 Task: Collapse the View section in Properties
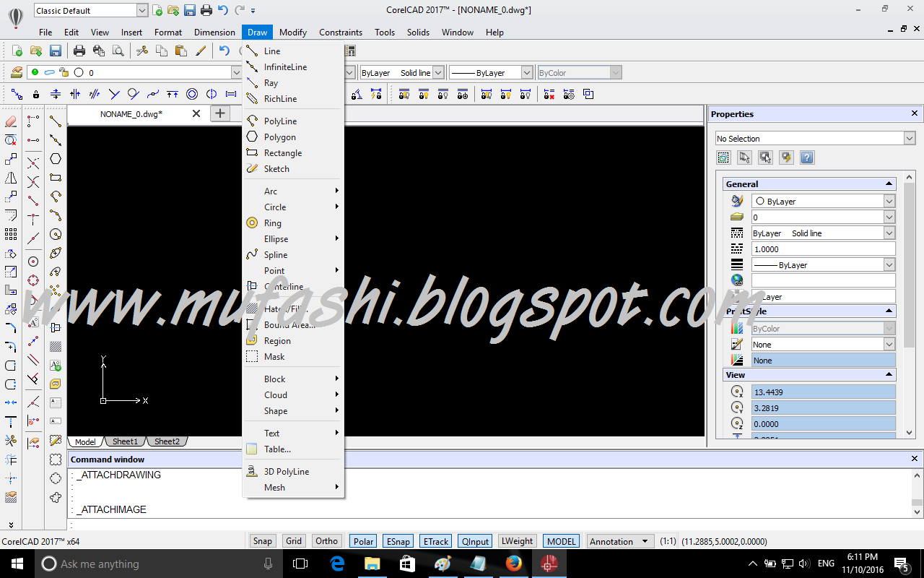pos(888,375)
